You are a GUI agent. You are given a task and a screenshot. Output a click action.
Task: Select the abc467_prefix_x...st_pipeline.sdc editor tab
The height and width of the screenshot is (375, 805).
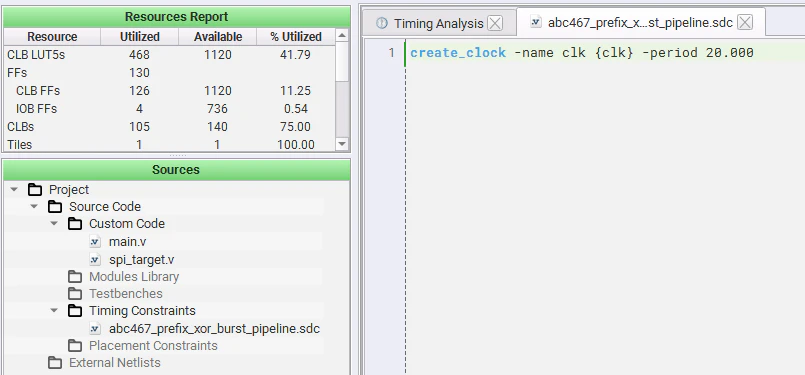tap(640, 23)
